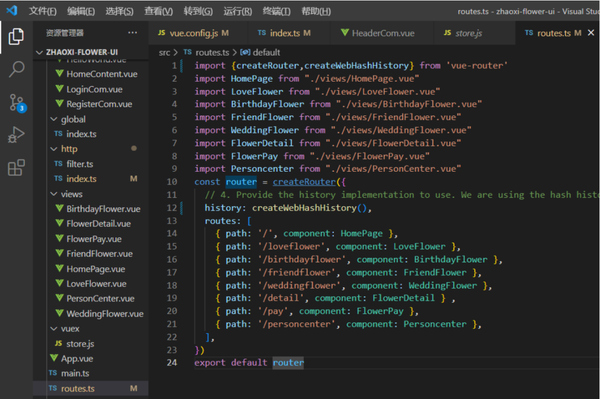Select the src breadcrumb segment
Image resolution: width=600 pixels, height=399 pixels.
(x=165, y=52)
